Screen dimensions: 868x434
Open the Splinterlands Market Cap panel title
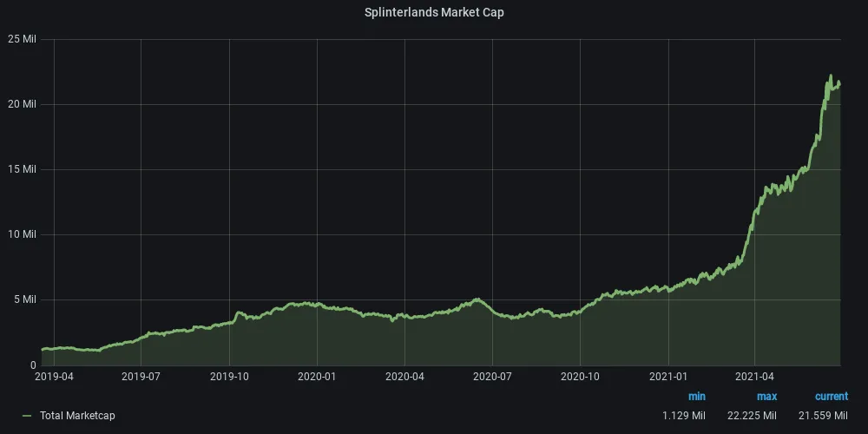pos(434,12)
